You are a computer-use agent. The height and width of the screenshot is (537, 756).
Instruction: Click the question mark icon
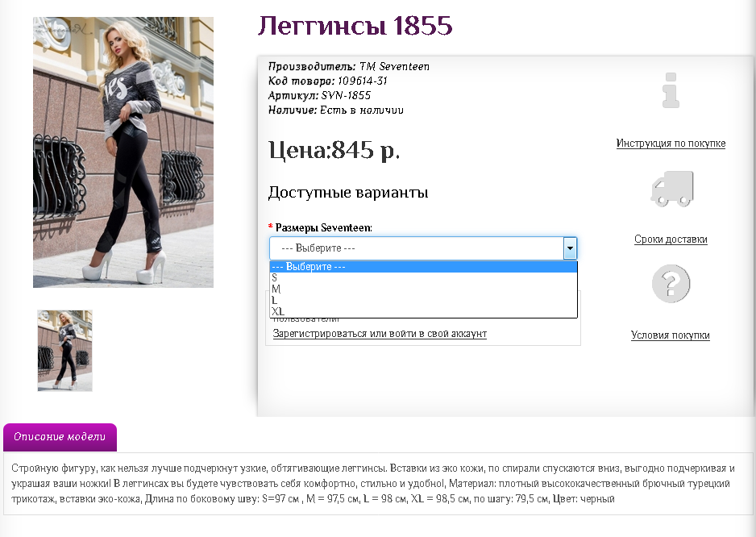671,284
